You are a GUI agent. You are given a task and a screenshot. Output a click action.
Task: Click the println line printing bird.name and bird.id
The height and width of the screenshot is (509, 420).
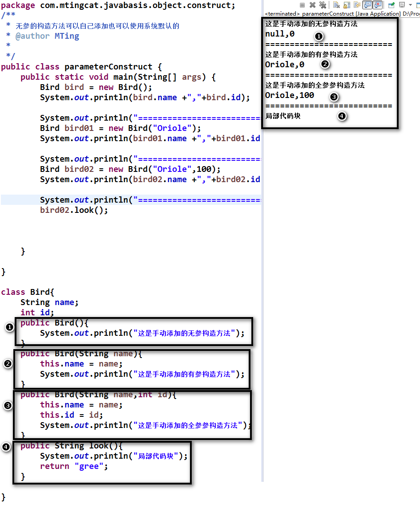tap(145, 98)
